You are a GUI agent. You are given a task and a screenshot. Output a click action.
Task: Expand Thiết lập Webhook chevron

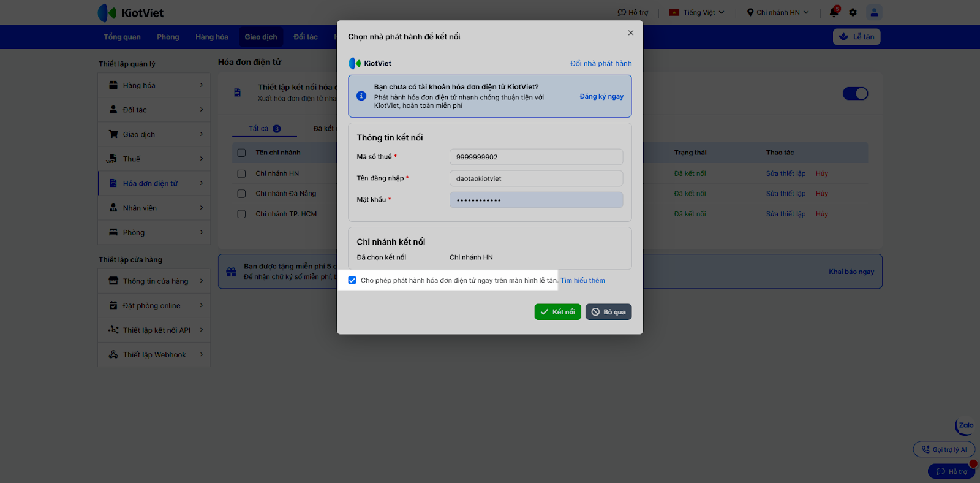coord(201,354)
